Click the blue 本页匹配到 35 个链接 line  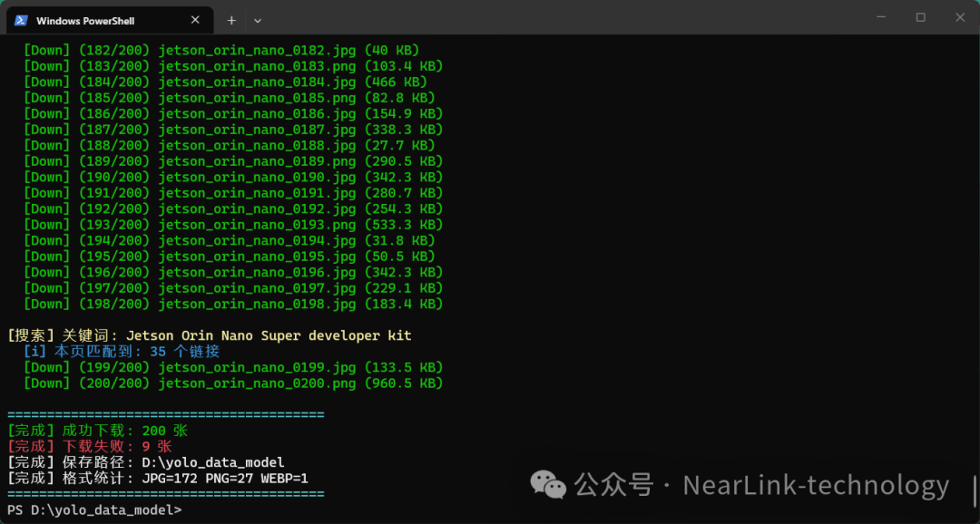[x=122, y=351]
